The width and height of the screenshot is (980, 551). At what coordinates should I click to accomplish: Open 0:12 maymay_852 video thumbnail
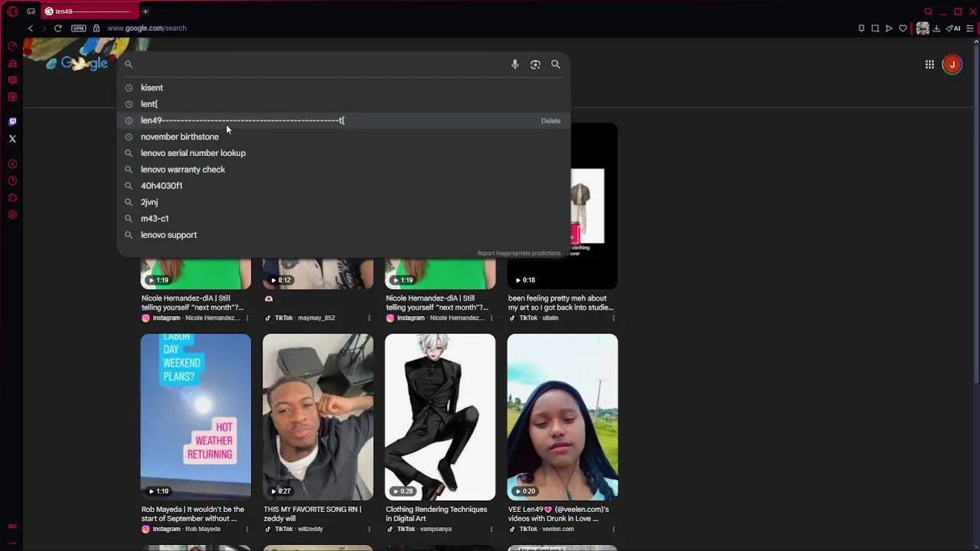tap(318, 274)
